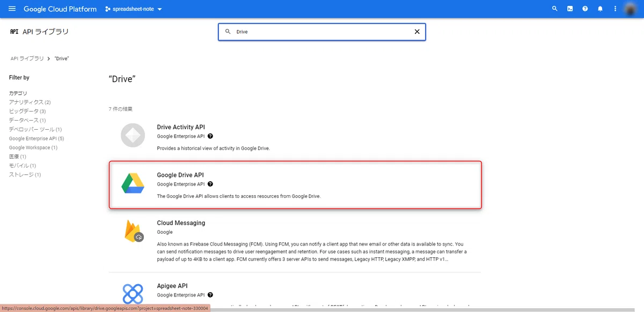Filter by ストレージ (1) category
Viewport: 644px width, 312px height.
pyautogui.click(x=25, y=175)
